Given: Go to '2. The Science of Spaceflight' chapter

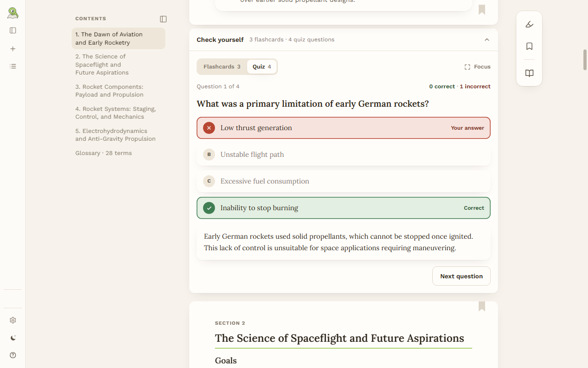Looking at the screenshot, I should tap(119, 64).
